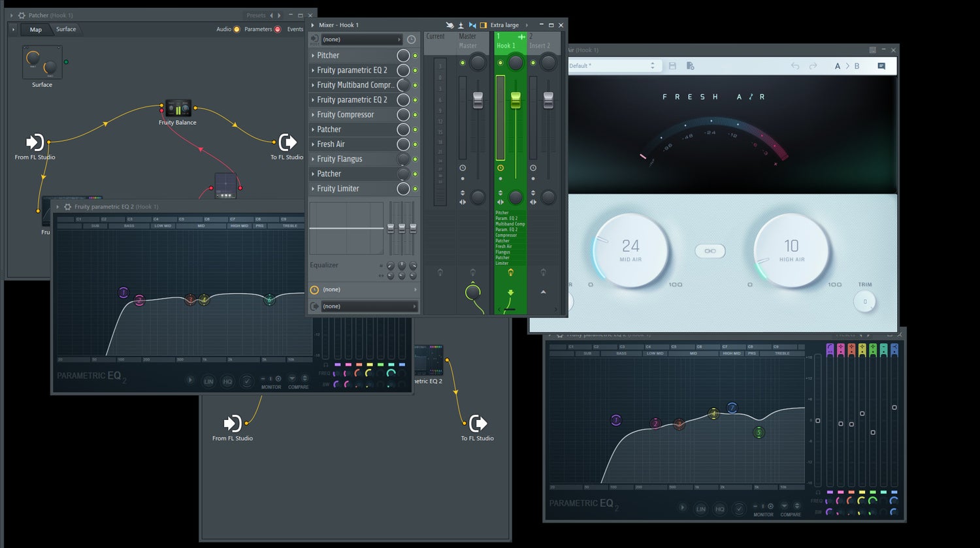Click the Mixer waveform view icon in title bar
This screenshot has width=980, height=548.
472,25
